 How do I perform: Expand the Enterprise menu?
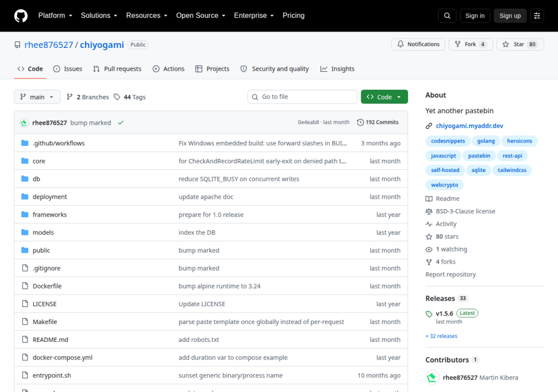click(x=254, y=16)
